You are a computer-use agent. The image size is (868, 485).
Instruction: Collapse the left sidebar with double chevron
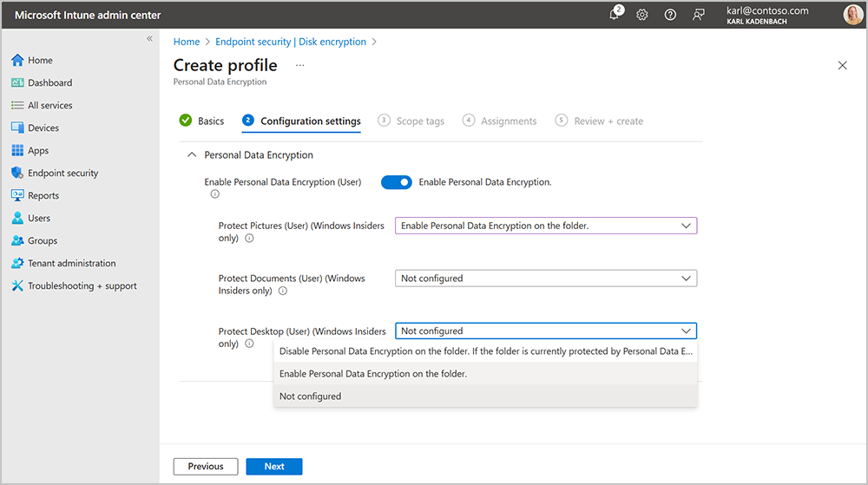149,39
